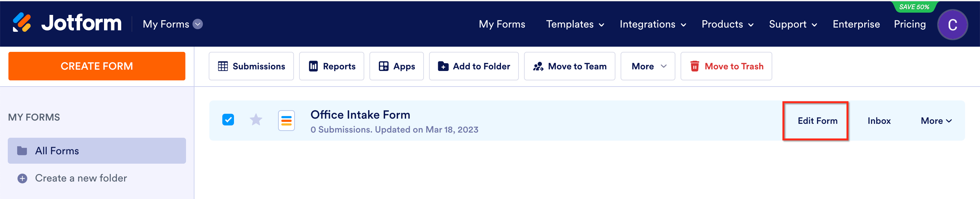This screenshot has width=980, height=199.
Task: Open the purple C account avatar
Action: point(952,25)
